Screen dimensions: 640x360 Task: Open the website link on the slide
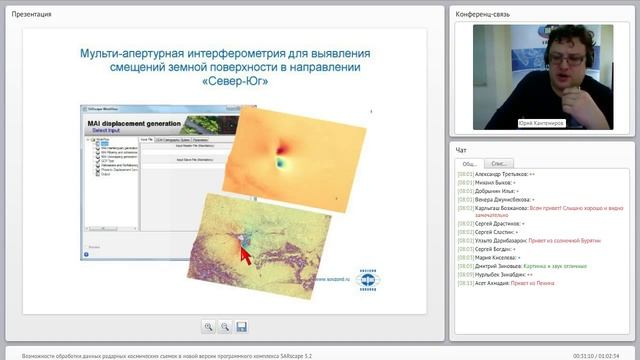tap(333, 279)
